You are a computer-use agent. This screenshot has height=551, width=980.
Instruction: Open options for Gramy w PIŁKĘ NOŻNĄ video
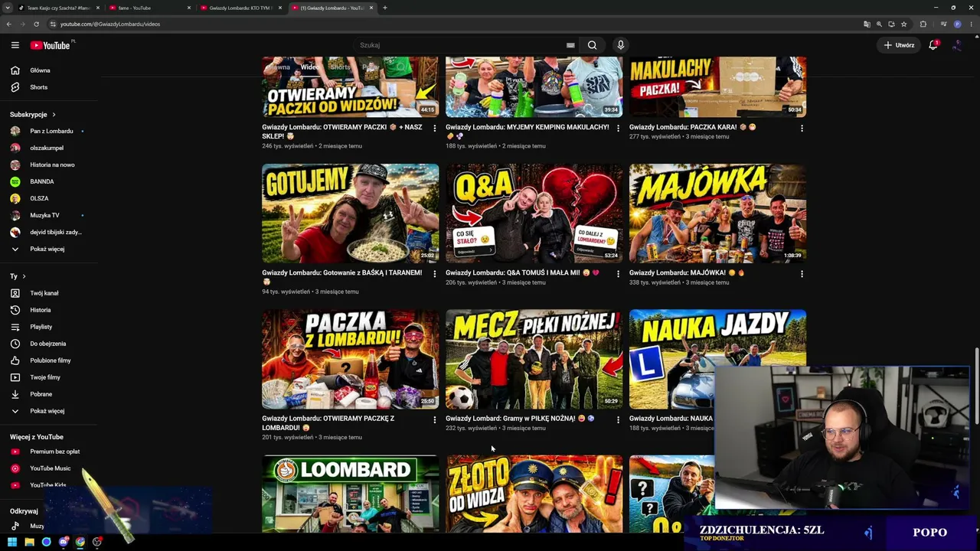point(618,419)
